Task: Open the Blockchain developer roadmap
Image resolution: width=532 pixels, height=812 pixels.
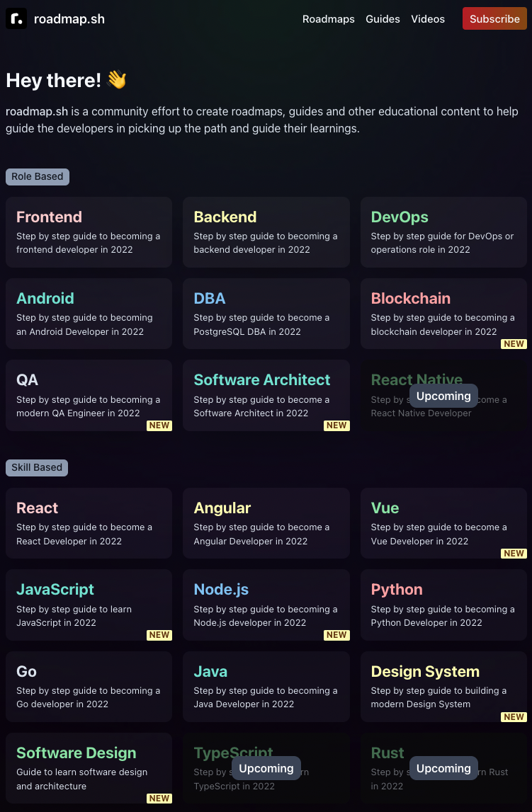Action: (x=443, y=314)
